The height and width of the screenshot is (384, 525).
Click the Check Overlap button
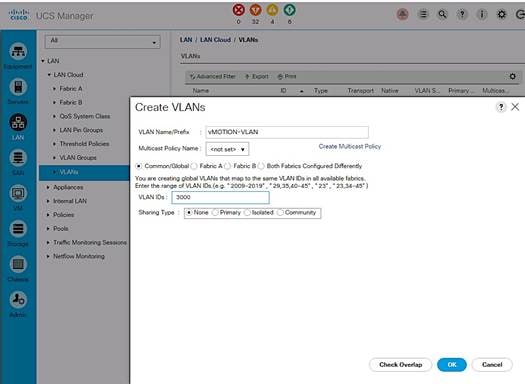pyautogui.click(x=400, y=365)
